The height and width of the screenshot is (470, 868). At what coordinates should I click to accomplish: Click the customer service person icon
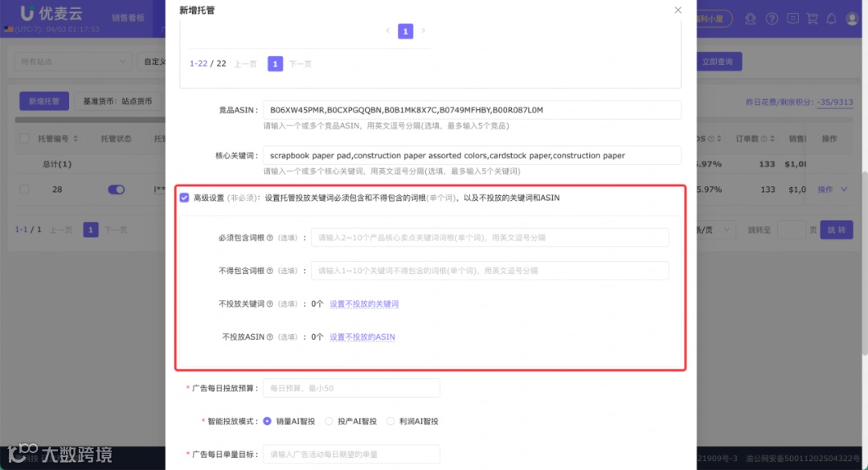[750, 18]
